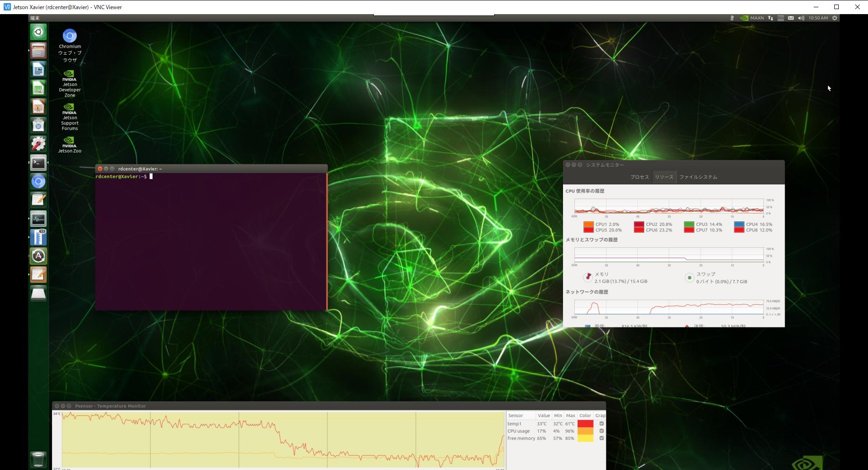Switch to ファイルシステム tab in System Monitor
The height and width of the screenshot is (470, 868).
[698, 177]
